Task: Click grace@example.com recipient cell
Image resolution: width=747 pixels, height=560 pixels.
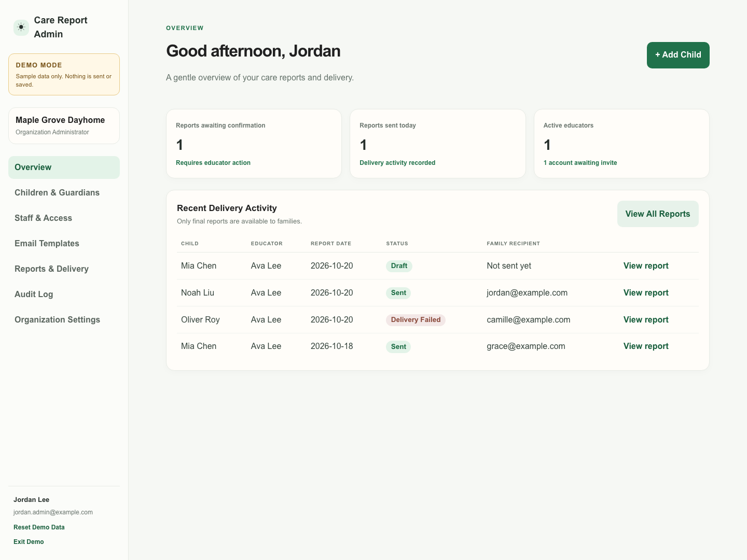Action: tap(526, 346)
